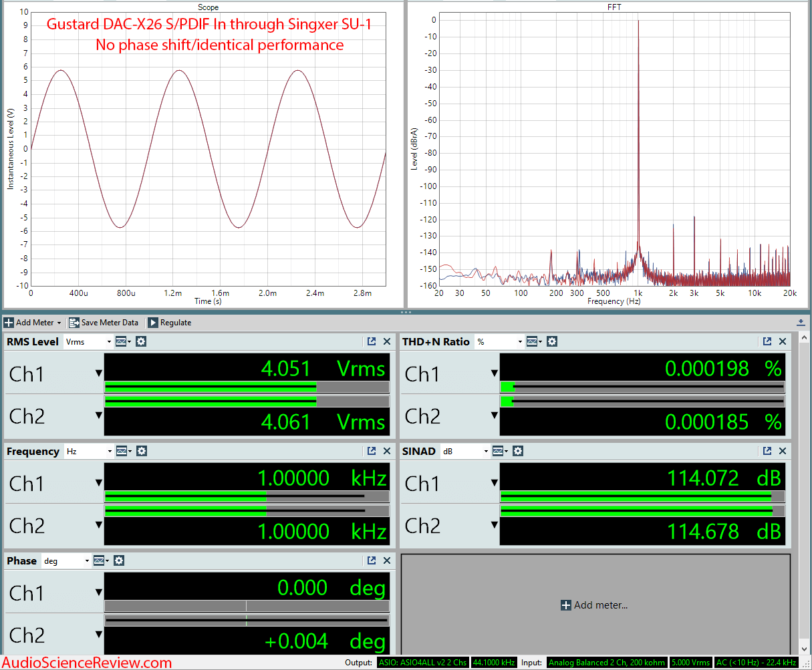Pop out the Frequency meter
The width and height of the screenshot is (812, 670).
[372, 451]
